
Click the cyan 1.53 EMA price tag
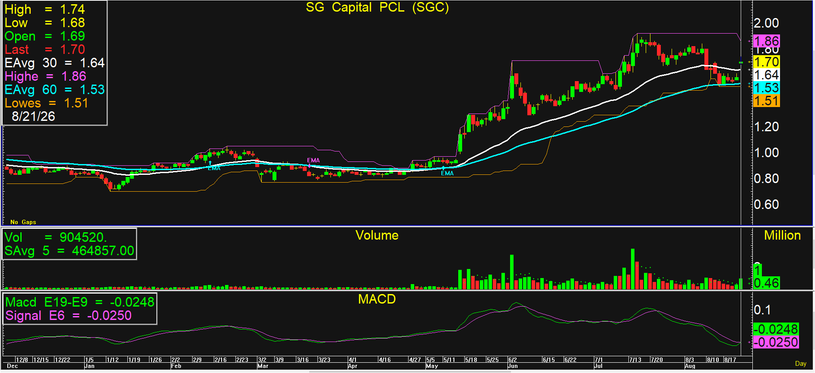pos(767,88)
